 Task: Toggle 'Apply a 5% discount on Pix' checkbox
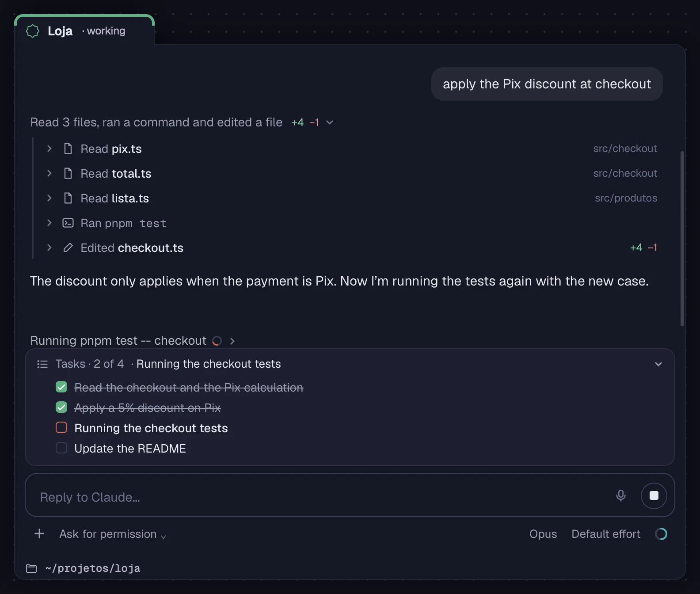click(61, 407)
